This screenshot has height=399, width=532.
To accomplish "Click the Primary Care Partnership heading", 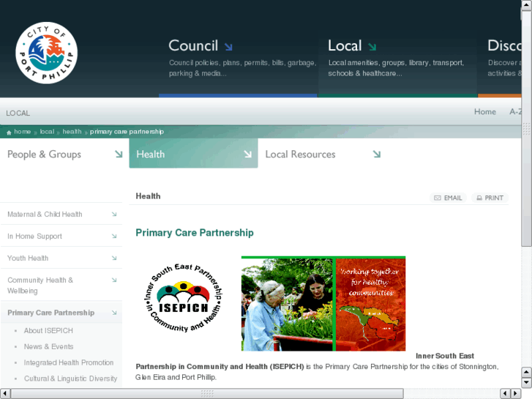I will (x=195, y=233).
